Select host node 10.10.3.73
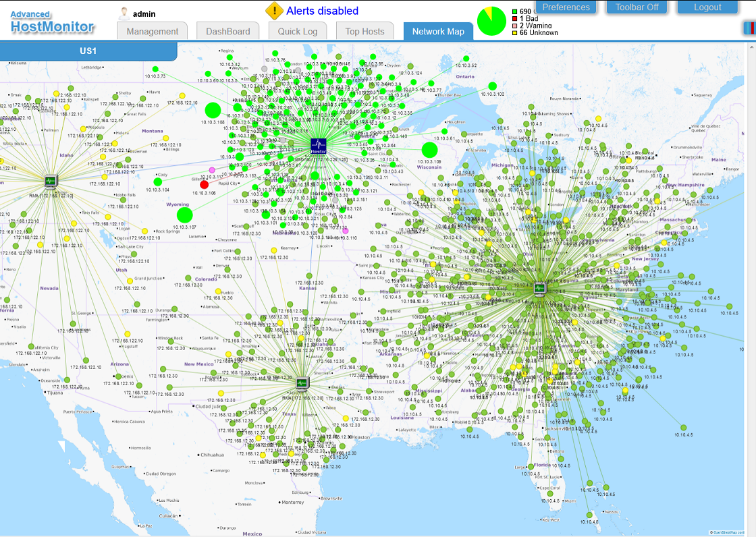 [155, 69]
